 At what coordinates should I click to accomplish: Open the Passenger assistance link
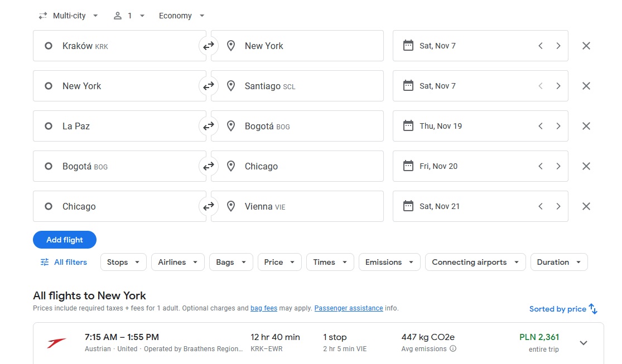coord(349,308)
